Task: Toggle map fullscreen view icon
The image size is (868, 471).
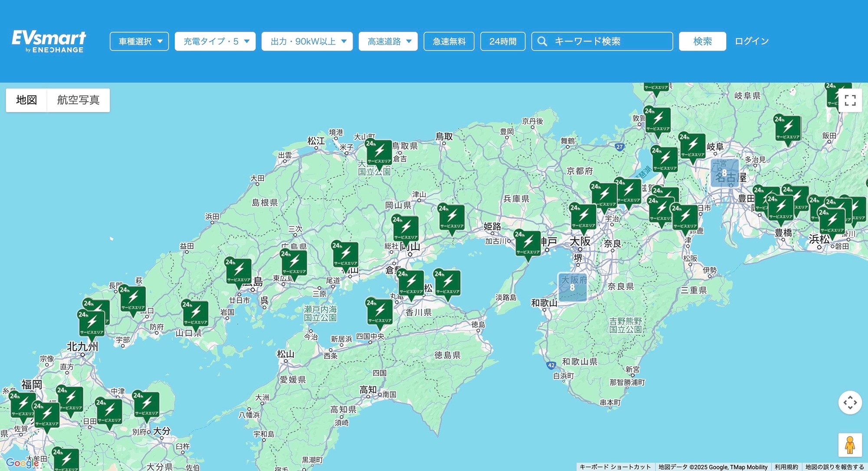Action: (x=850, y=100)
